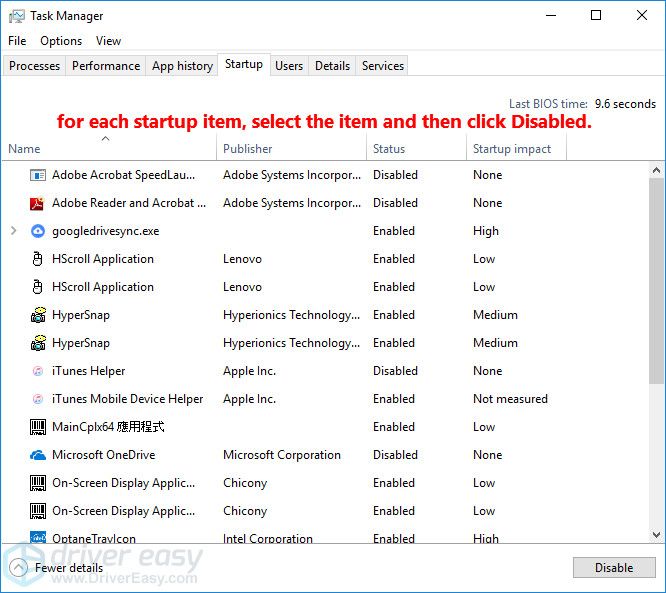
Task: Select the Microsoft OneDrive cloud icon
Action: coord(38,455)
